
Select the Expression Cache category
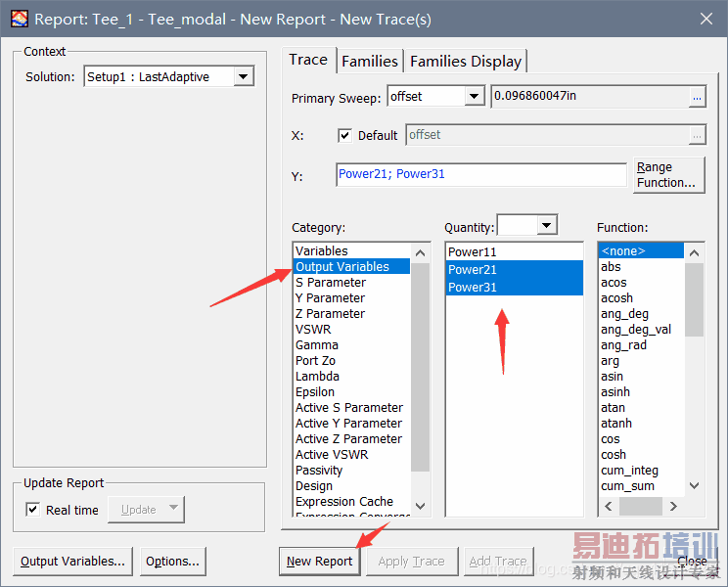coord(352,502)
